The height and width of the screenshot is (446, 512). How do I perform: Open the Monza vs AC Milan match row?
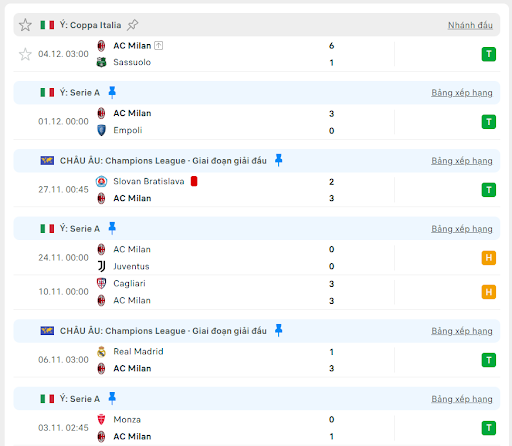[x=257, y=428]
